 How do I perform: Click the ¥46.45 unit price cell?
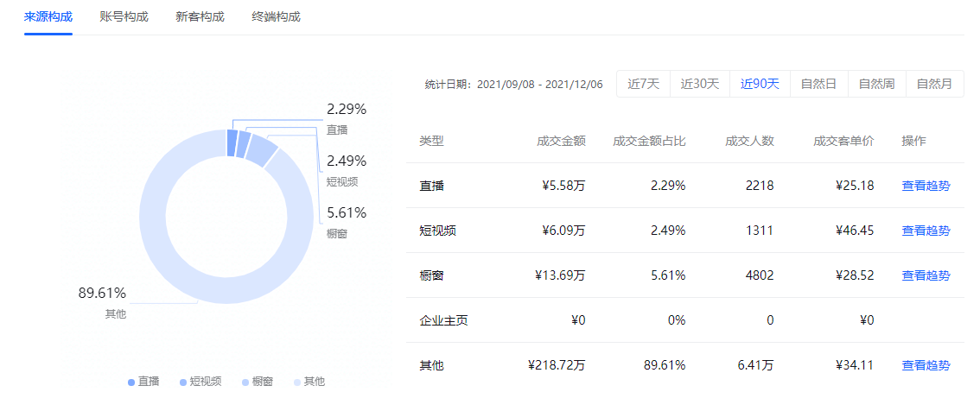tap(855, 231)
